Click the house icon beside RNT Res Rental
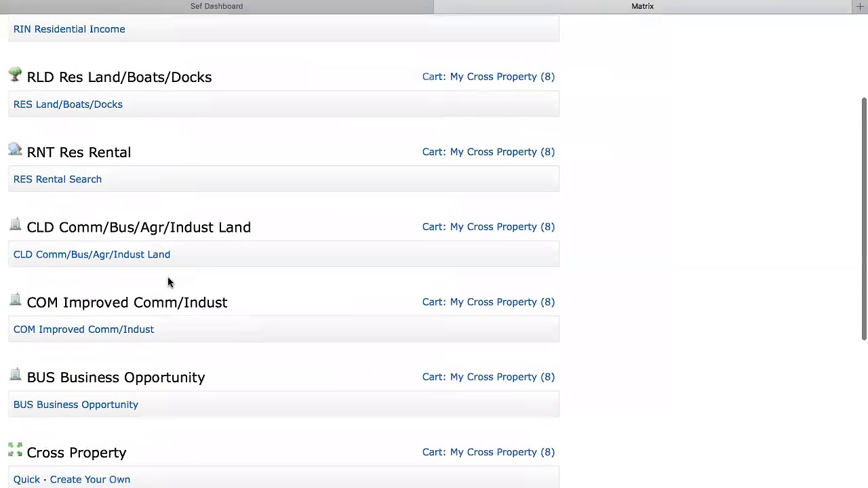This screenshot has height=488, width=868. (15, 149)
